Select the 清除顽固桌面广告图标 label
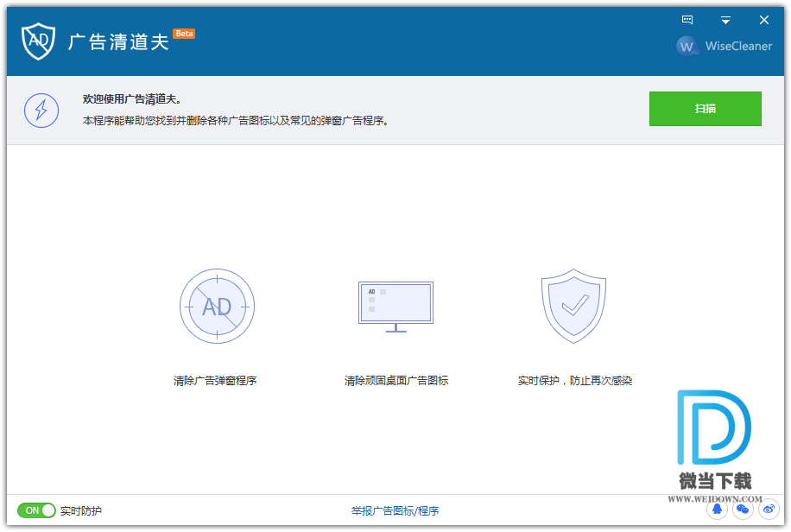791x532 pixels. (396, 381)
